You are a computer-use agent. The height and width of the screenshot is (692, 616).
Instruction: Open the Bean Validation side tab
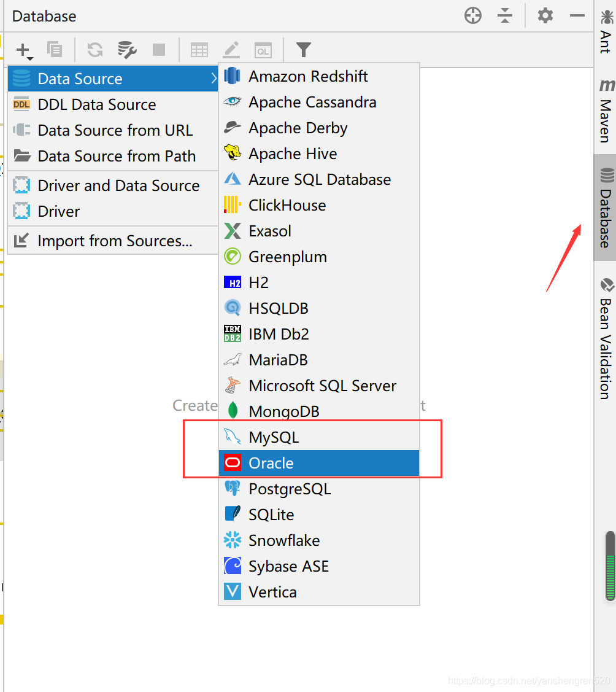[606, 338]
